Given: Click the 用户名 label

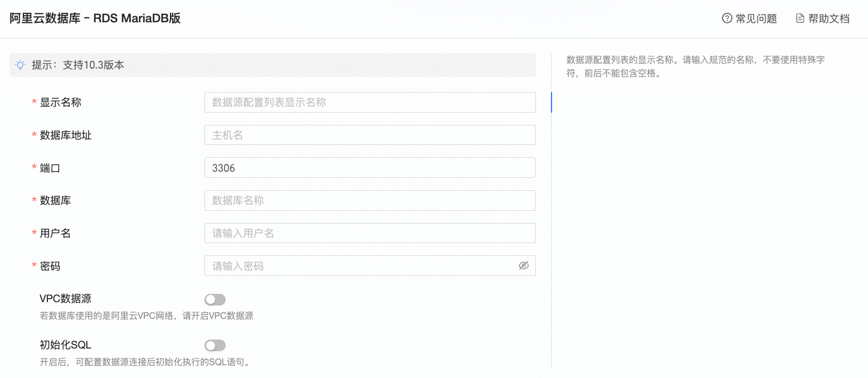Looking at the screenshot, I should [55, 234].
